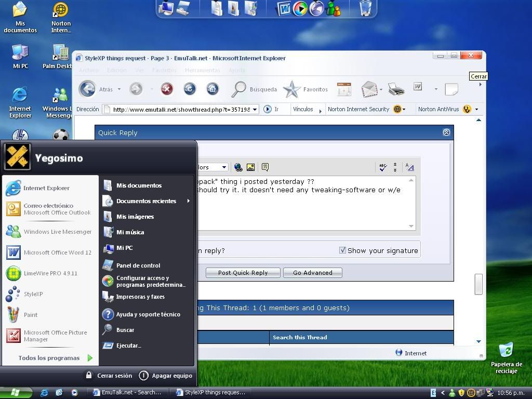
Task: Switch to EmuTalk.net - Search taskbar button
Action: point(127,393)
